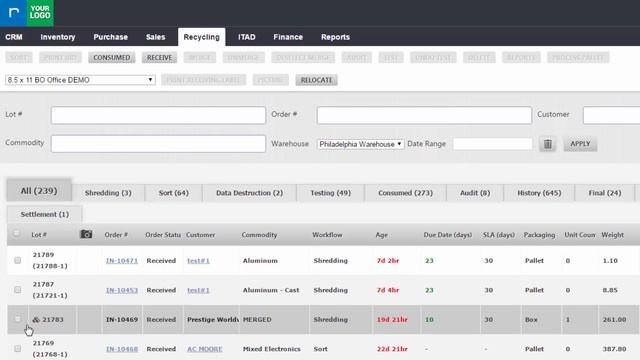Switch to the Sort (64) tab
Viewport: 640px width, 360px height.
pos(173,193)
